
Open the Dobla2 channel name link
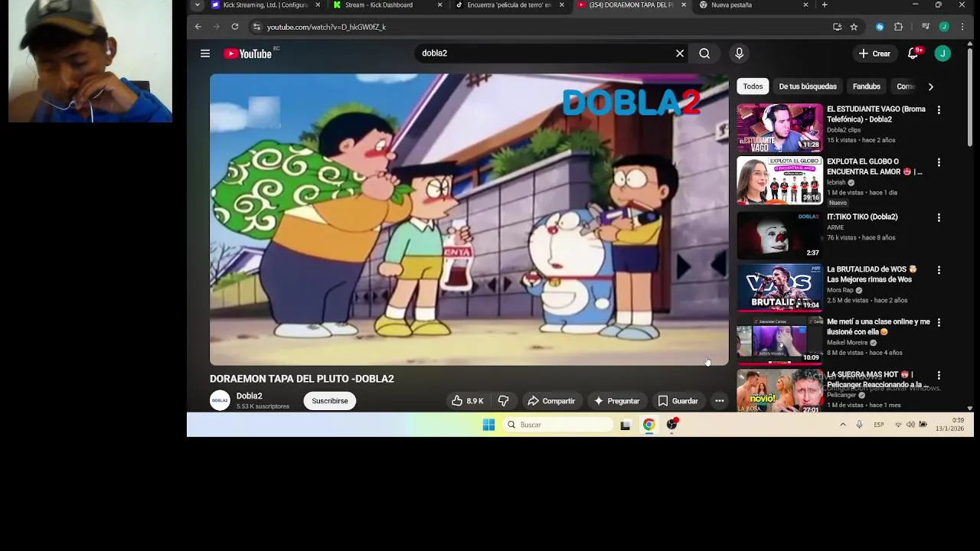click(x=250, y=396)
